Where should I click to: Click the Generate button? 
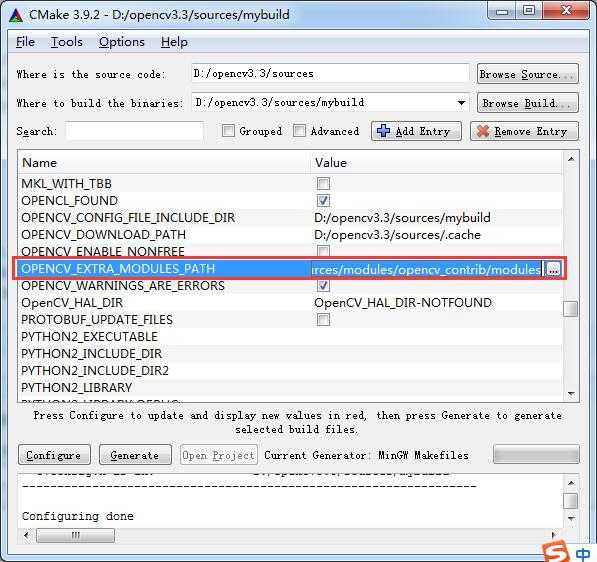click(x=135, y=455)
